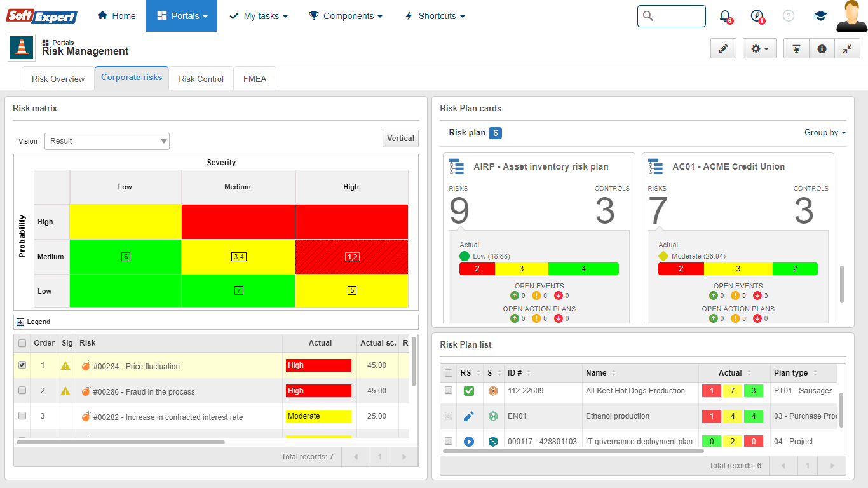868x488 pixels.
Task: Click bomb icon of Fraud in the process
Action: coord(86,391)
